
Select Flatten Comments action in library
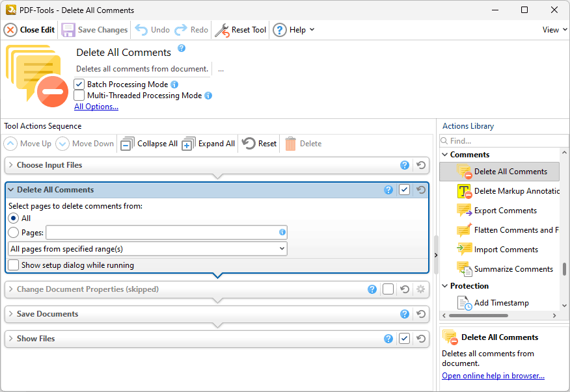[x=508, y=230]
